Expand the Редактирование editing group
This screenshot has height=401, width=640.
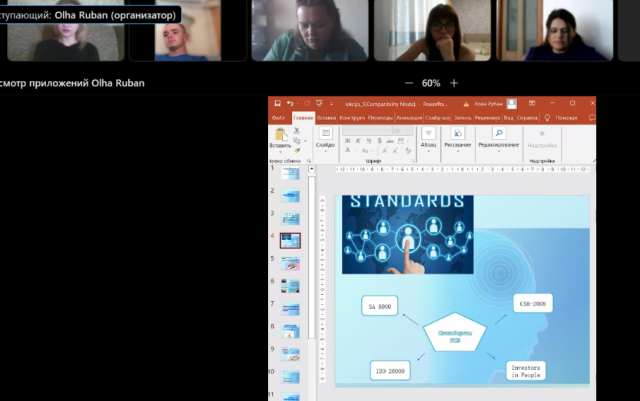[498, 139]
